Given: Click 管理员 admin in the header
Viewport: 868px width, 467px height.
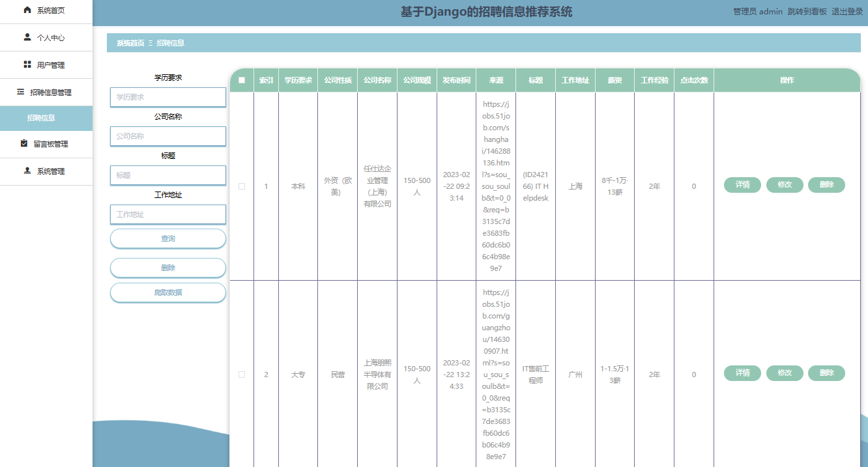Looking at the screenshot, I should (758, 12).
